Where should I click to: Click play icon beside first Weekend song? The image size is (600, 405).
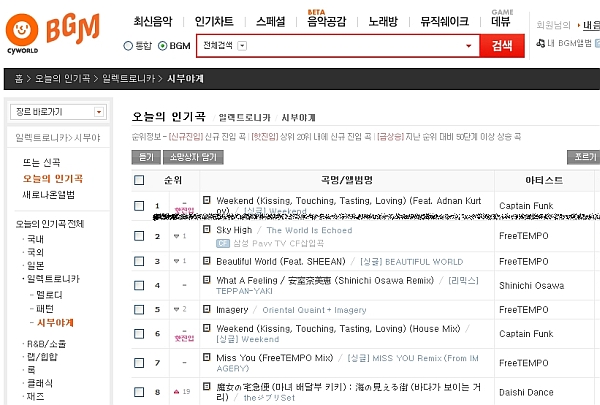pyautogui.click(x=207, y=200)
